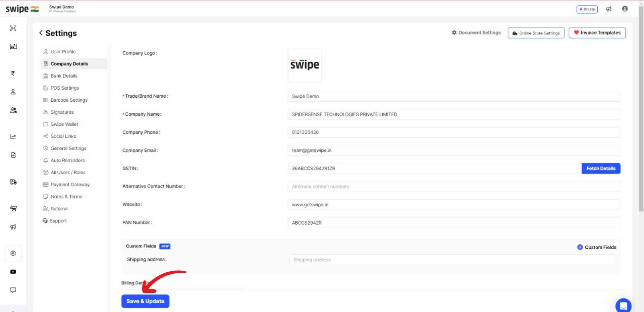Click the megaphone icon in left sidebar
This screenshot has width=644, height=312.
tap(13, 227)
